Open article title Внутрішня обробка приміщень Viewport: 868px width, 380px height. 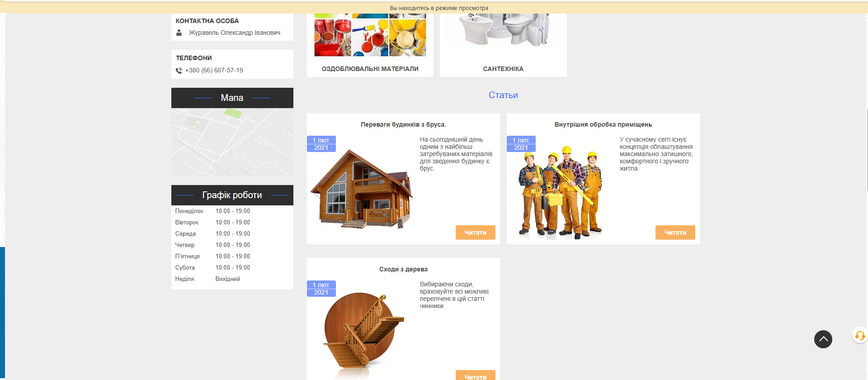[603, 124]
